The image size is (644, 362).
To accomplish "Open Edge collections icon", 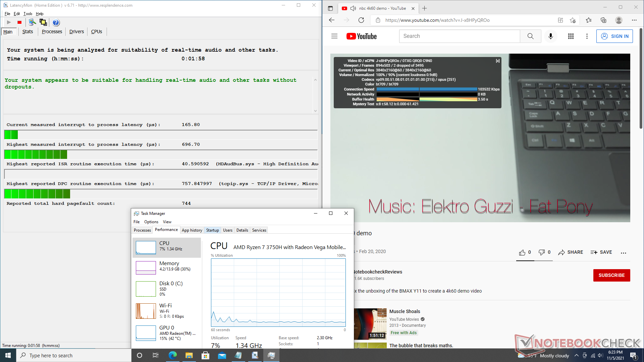I will pyautogui.click(x=603, y=20).
